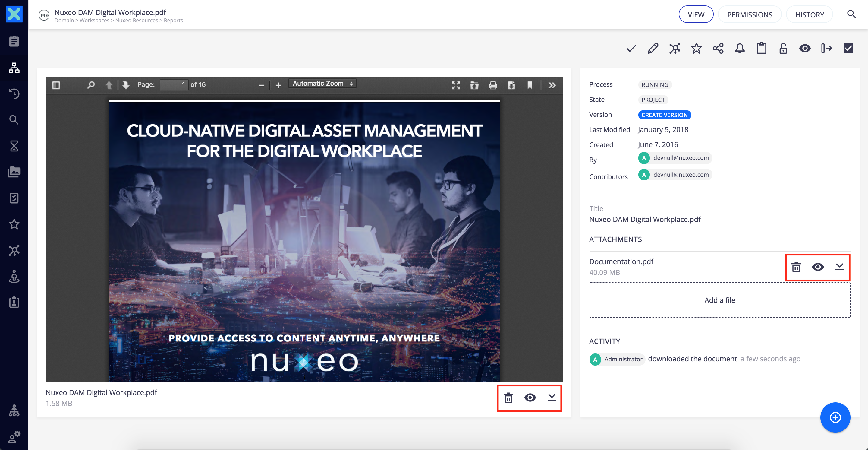The width and height of the screenshot is (868, 450).
Task: Delete the Documentation.pdf attachment
Action: 796,267
